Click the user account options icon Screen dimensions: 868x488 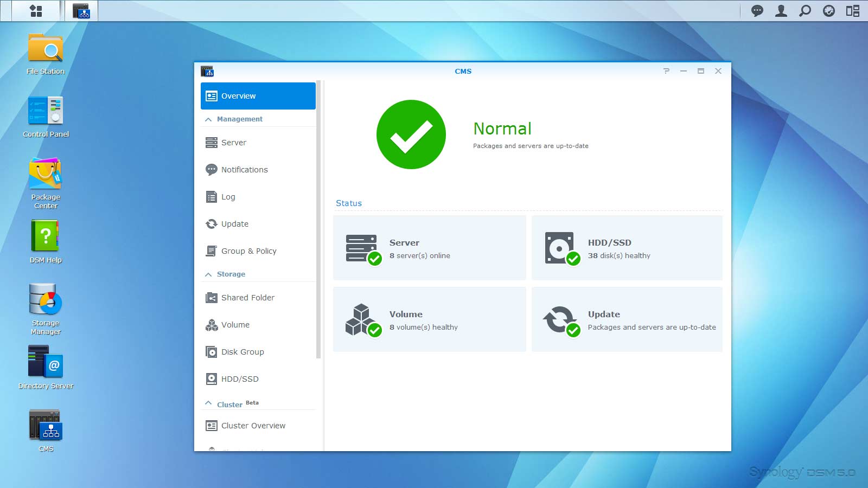point(781,11)
